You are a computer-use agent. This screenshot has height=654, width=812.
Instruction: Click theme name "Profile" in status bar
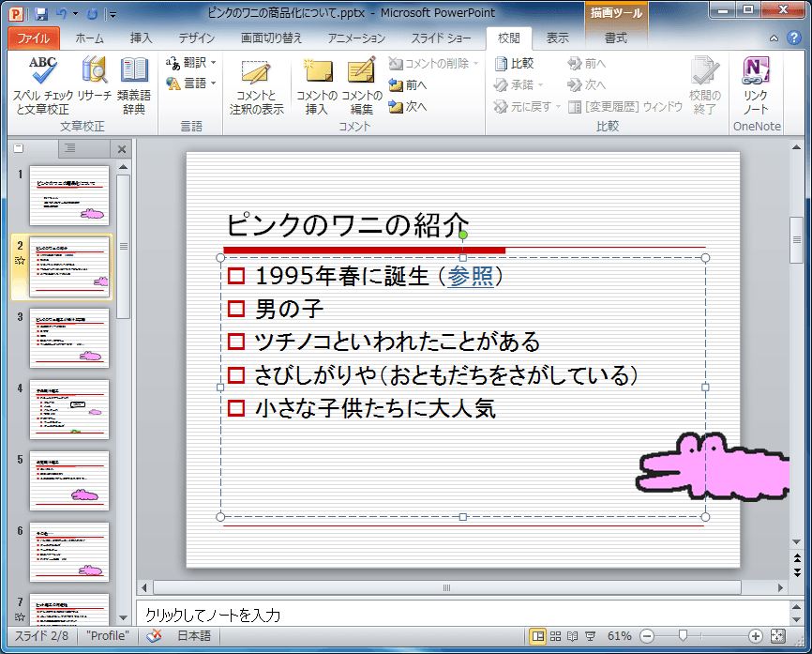[107, 636]
